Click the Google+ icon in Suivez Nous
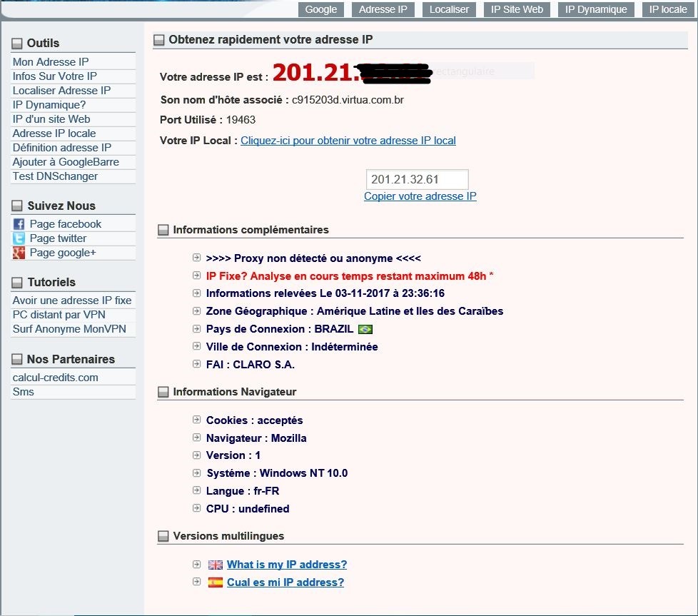698x616 pixels. (19, 253)
